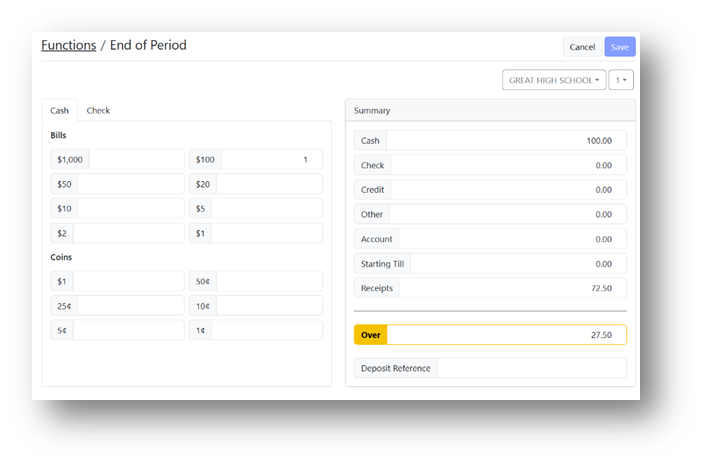Screen dimensions: 705x465
Task: Click the 25¢ coins input field
Action: 131,306
